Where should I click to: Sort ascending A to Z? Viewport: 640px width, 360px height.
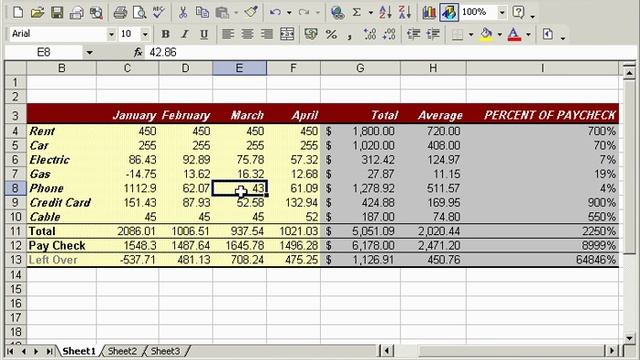[x=384, y=13]
